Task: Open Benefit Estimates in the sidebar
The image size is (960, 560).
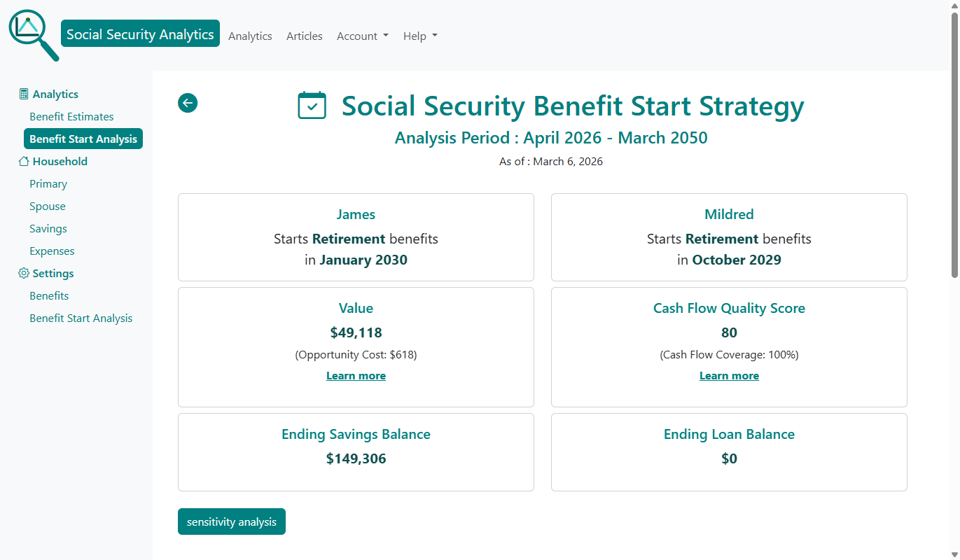Action: 71,116
